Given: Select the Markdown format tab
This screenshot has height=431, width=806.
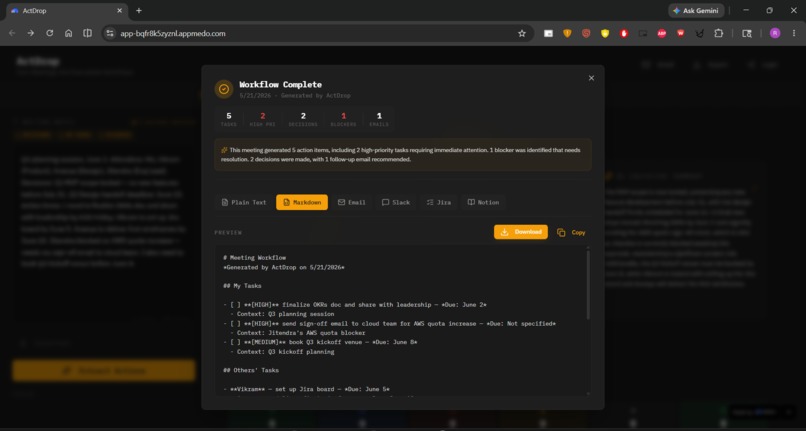Looking at the screenshot, I should [x=302, y=202].
